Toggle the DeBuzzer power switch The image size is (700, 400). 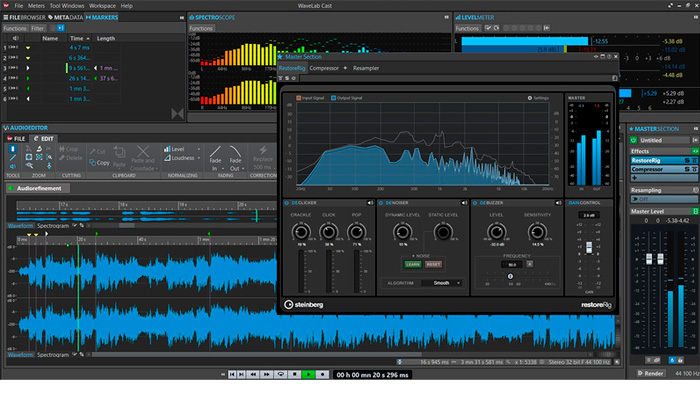click(x=474, y=203)
